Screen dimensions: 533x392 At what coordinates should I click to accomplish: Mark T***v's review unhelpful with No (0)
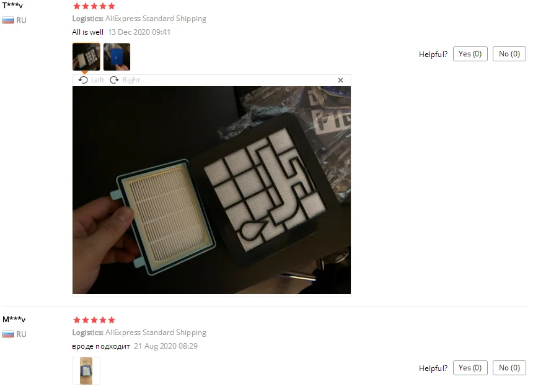click(509, 54)
